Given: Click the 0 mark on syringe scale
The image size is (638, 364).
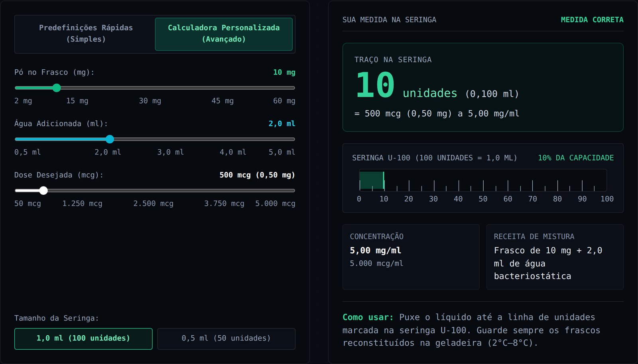Looking at the screenshot, I should click(x=359, y=199).
